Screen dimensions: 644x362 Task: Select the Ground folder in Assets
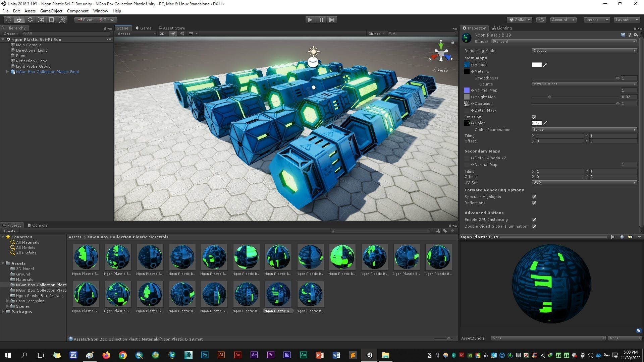23,274
